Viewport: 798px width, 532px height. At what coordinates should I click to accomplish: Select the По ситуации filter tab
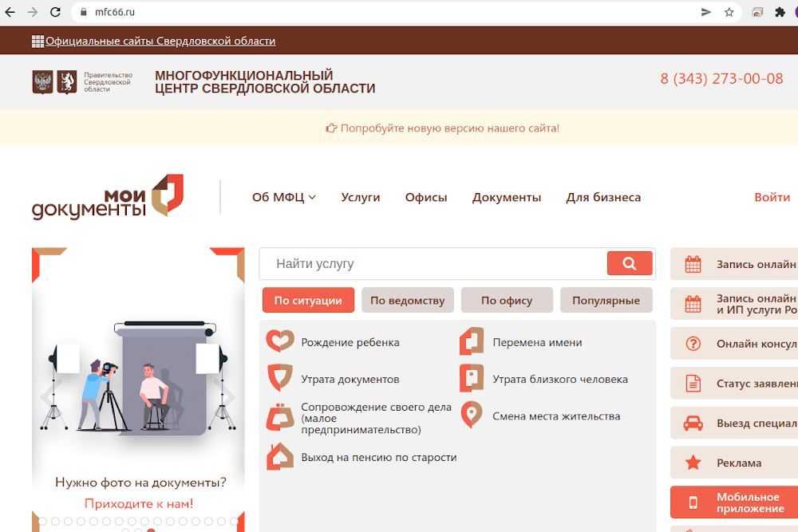(x=308, y=301)
